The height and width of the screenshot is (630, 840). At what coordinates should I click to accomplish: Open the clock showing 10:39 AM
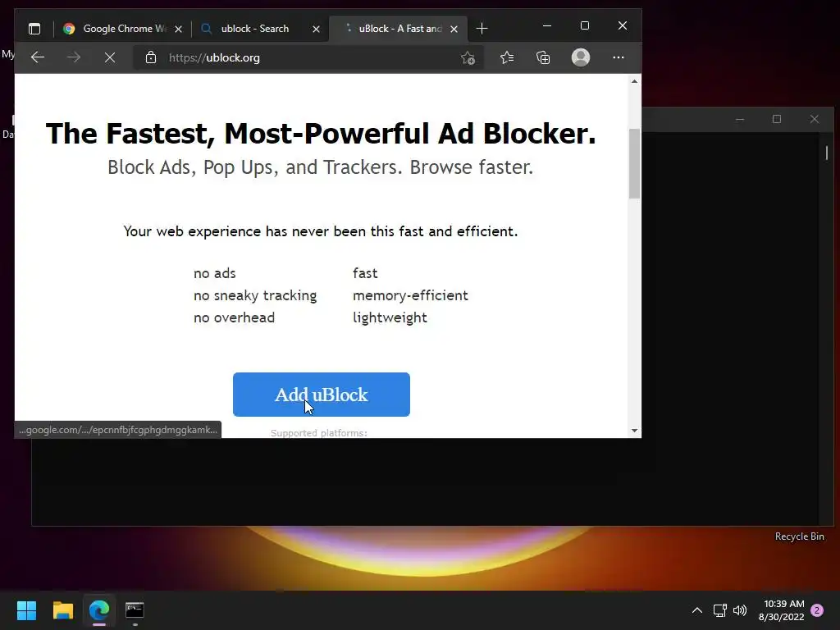(x=782, y=610)
